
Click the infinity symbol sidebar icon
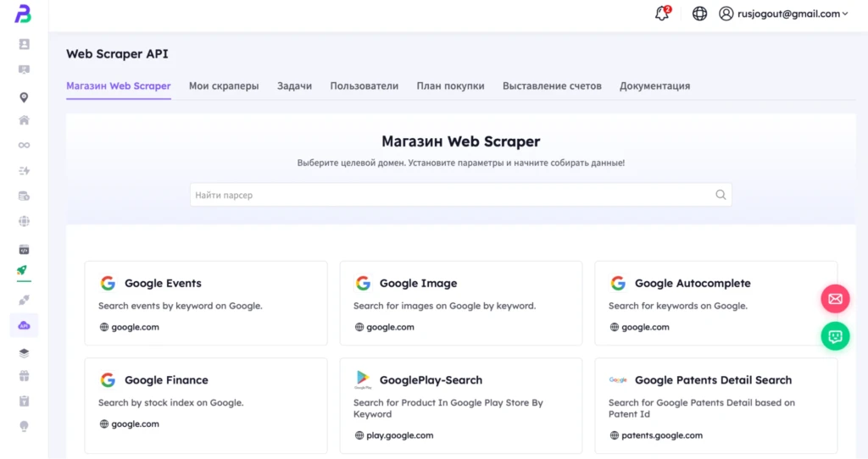pos(24,145)
